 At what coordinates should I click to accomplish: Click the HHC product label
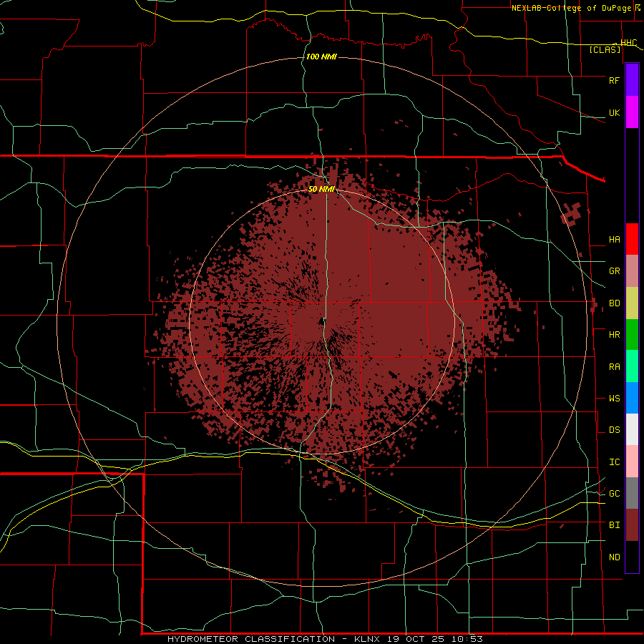(628, 43)
